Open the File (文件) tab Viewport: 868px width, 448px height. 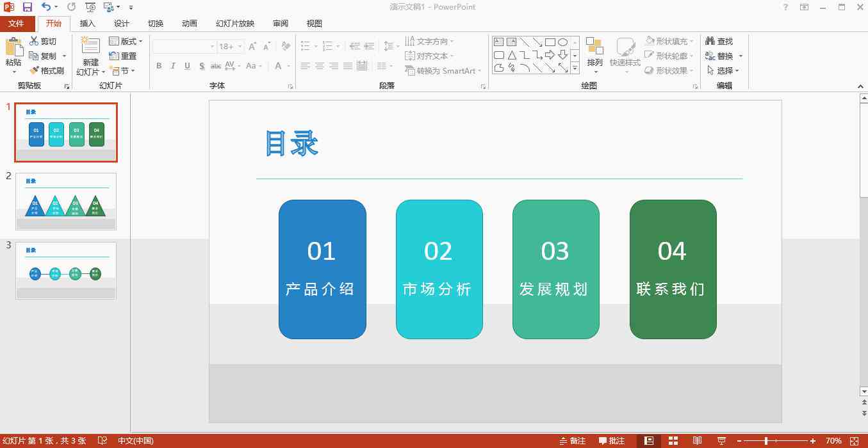pos(17,24)
